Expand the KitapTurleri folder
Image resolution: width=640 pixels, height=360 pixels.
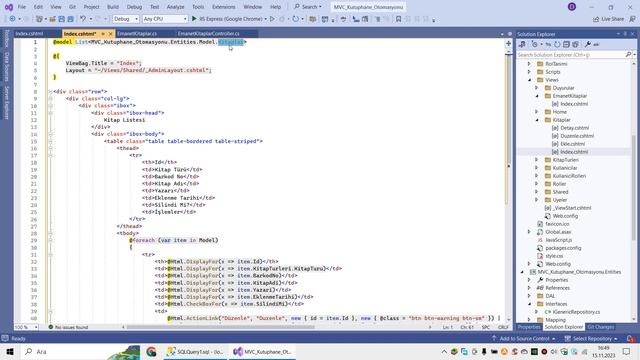[537, 160]
